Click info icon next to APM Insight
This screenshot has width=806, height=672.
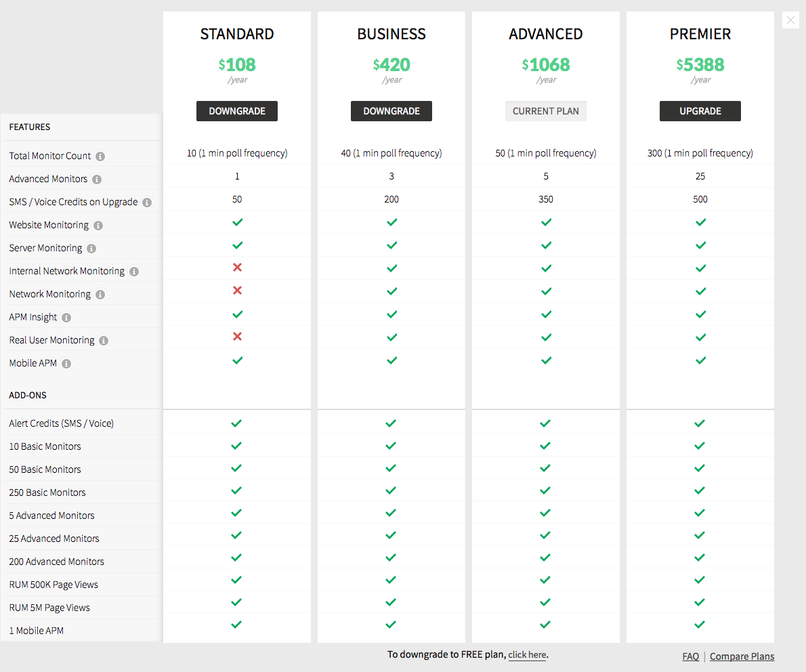[x=66, y=318]
